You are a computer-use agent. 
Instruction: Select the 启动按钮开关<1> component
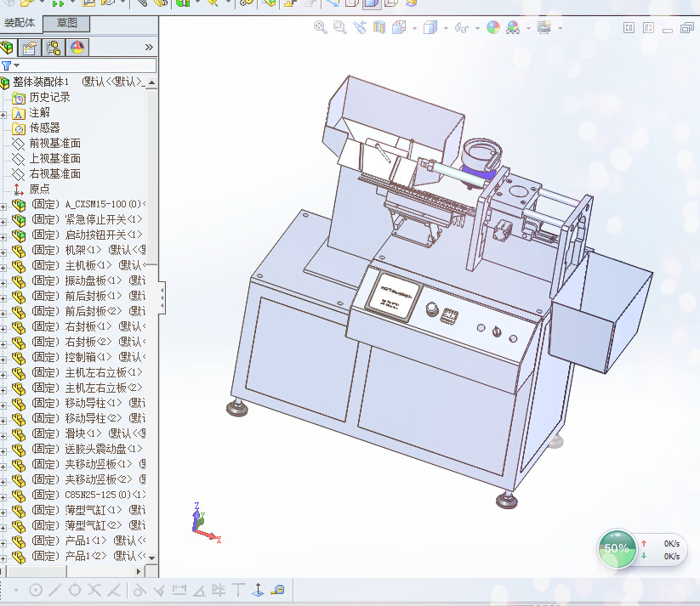pos(87,235)
